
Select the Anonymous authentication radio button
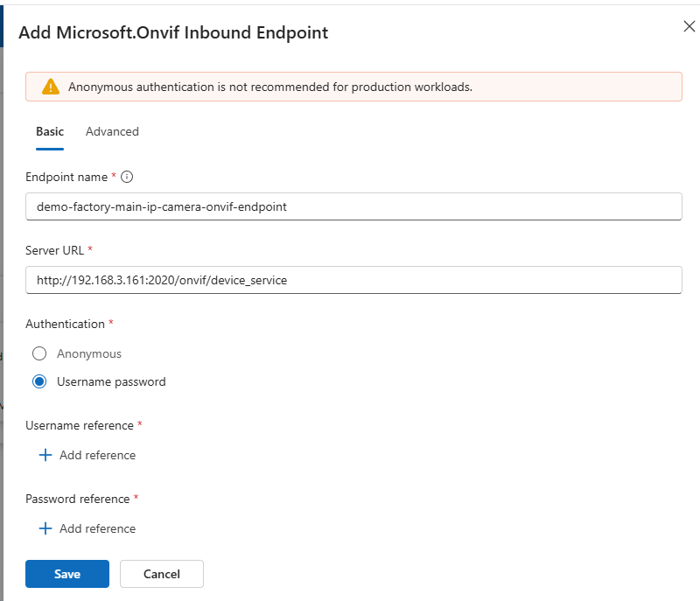pyautogui.click(x=39, y=353)
